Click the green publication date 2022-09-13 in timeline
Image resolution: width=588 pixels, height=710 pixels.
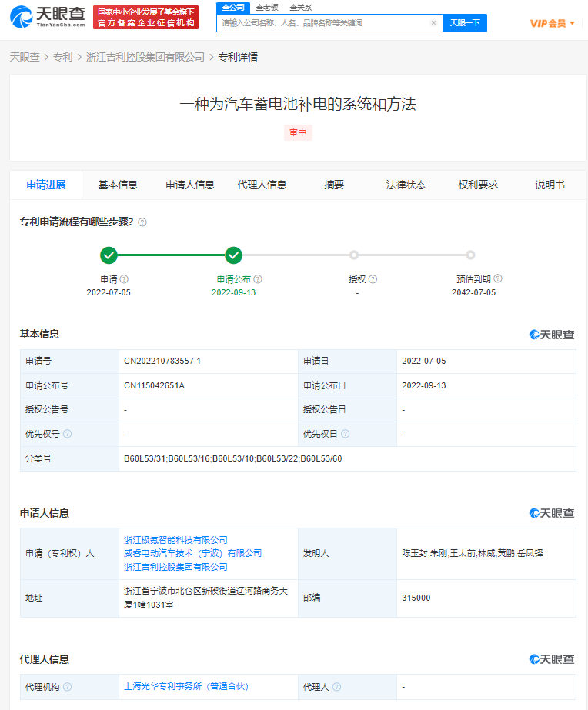(x=233, y=292)
